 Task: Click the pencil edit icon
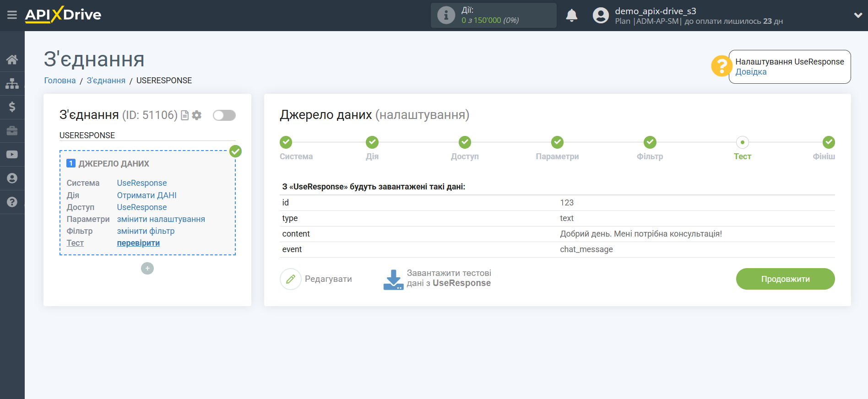pos(291,279)
